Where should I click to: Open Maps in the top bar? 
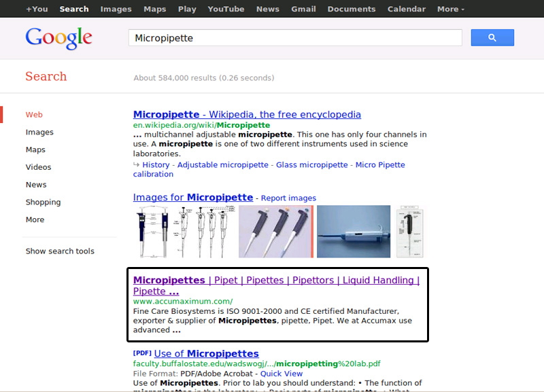tap(155, 9)
